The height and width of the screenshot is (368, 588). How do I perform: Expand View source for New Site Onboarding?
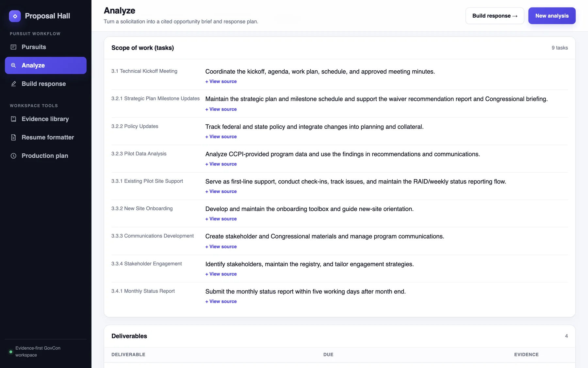tap(221, 219)
